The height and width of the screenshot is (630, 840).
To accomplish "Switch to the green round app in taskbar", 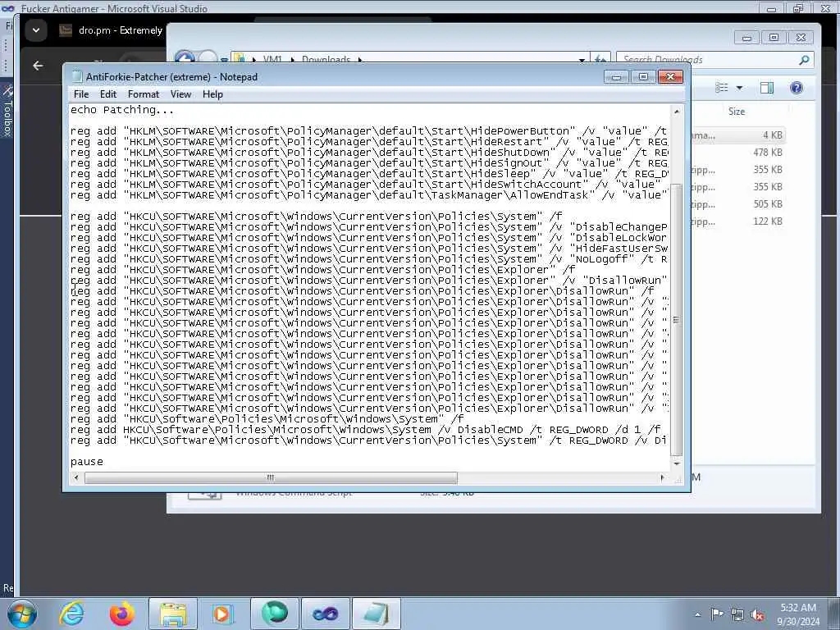I will pos(274,614).
